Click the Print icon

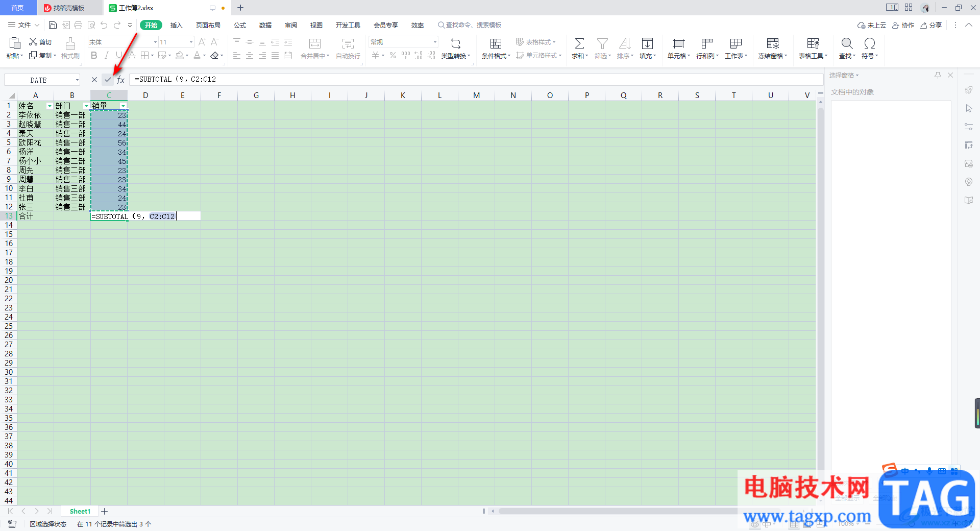(x=78, y=25)
